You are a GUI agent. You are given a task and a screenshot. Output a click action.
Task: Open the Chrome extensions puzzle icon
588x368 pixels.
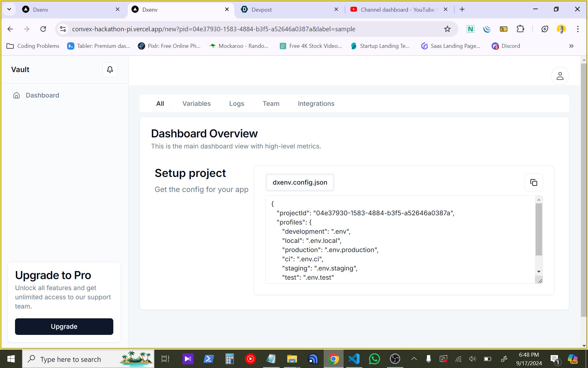pos(520,29)
